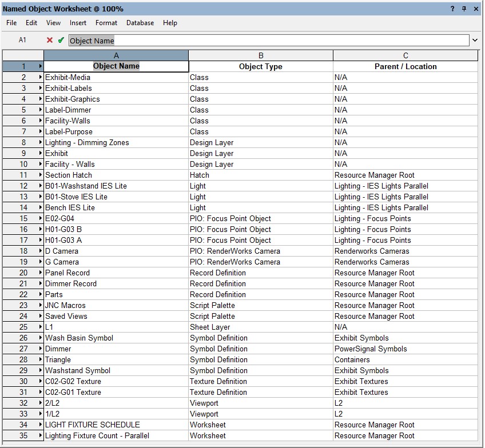The image size is (485, 448).
Task: Click the pin icon in title bar
Action: point(464,9)
